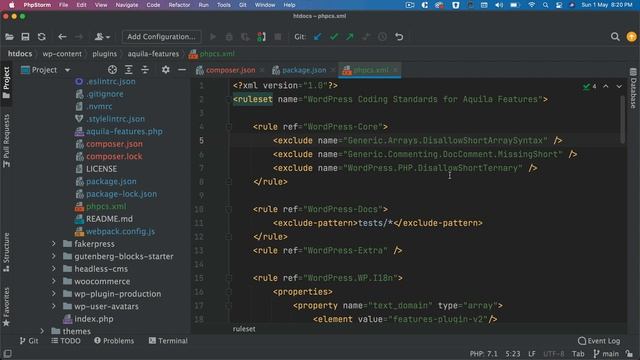
Task: Navigate back with the left arrow
Action: pos(62,37)
